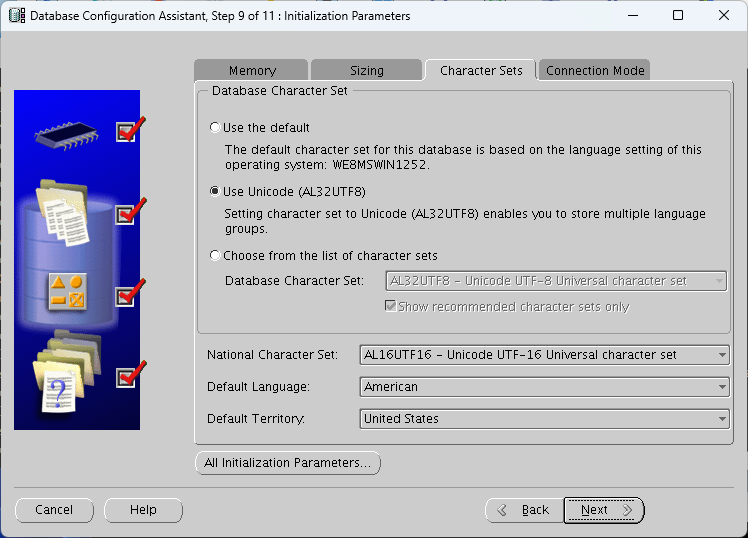Select Choose from the list of character sets

(215, 255)
